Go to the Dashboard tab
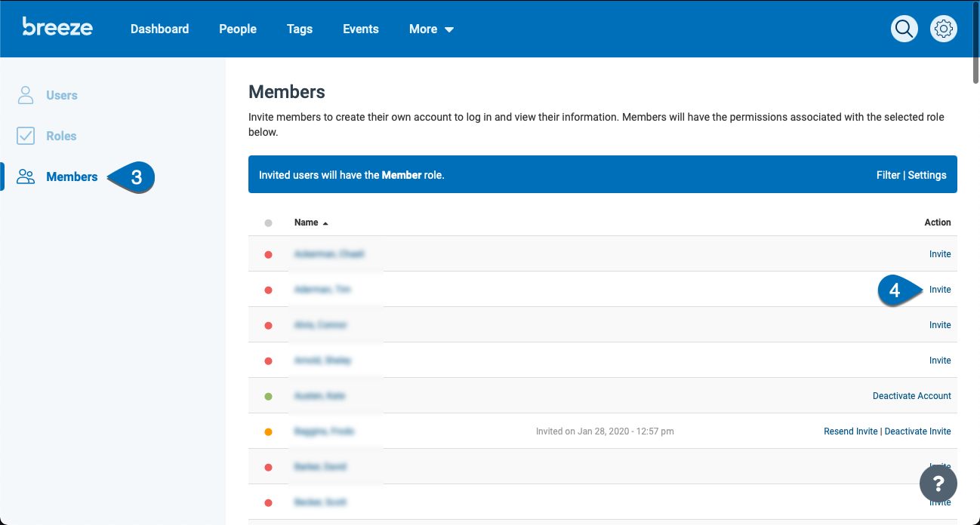This screenshot has height=525, width=980. point(160,29)
